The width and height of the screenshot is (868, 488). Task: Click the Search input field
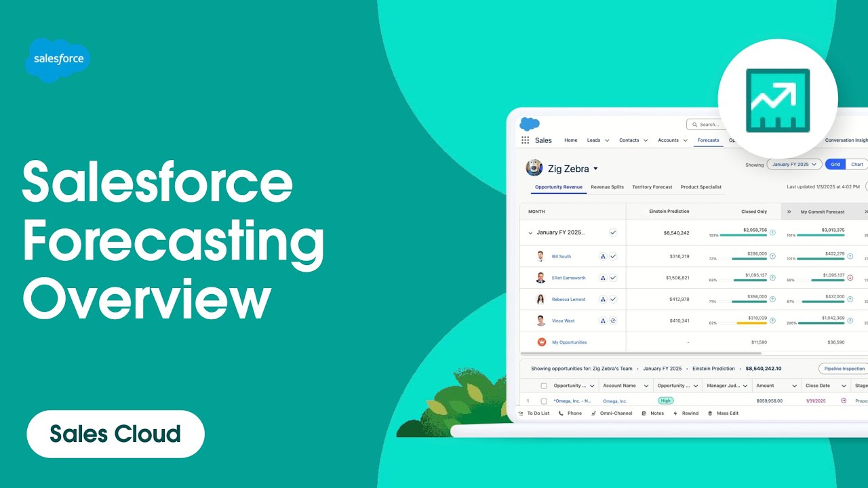707,125
